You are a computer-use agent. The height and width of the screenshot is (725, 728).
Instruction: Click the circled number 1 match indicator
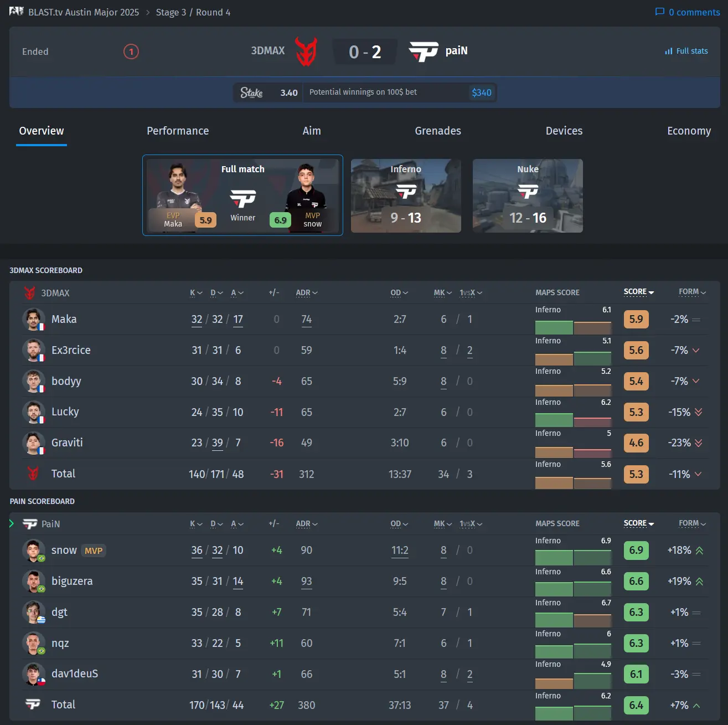point(131,52)
